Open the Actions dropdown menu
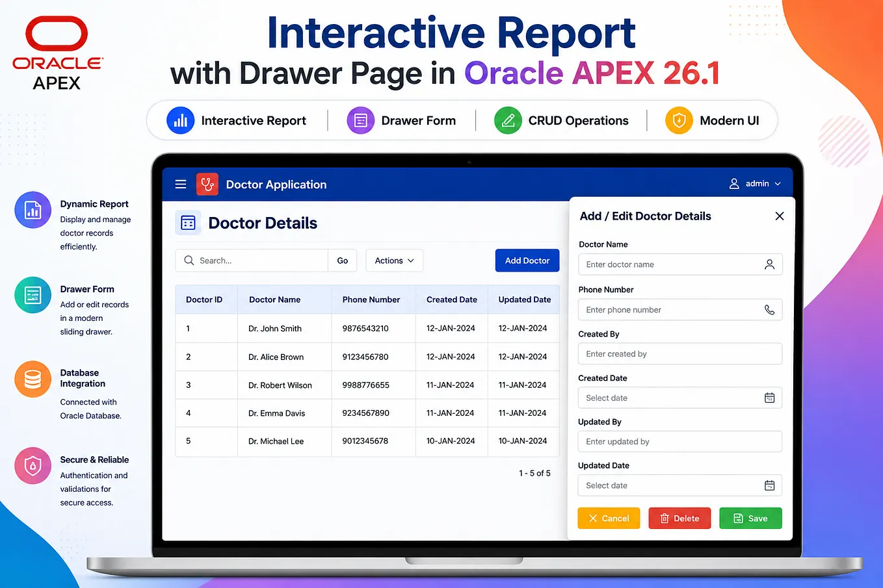 pos(394,261)
